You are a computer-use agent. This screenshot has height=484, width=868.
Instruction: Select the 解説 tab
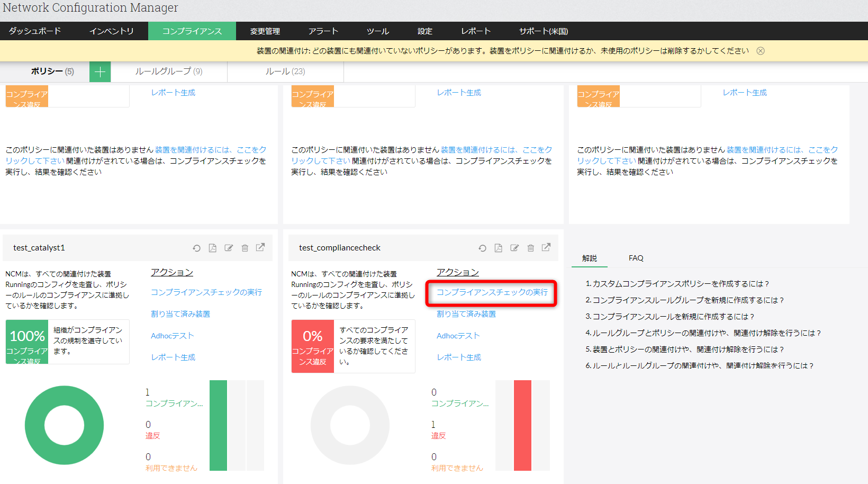point(590,258)
